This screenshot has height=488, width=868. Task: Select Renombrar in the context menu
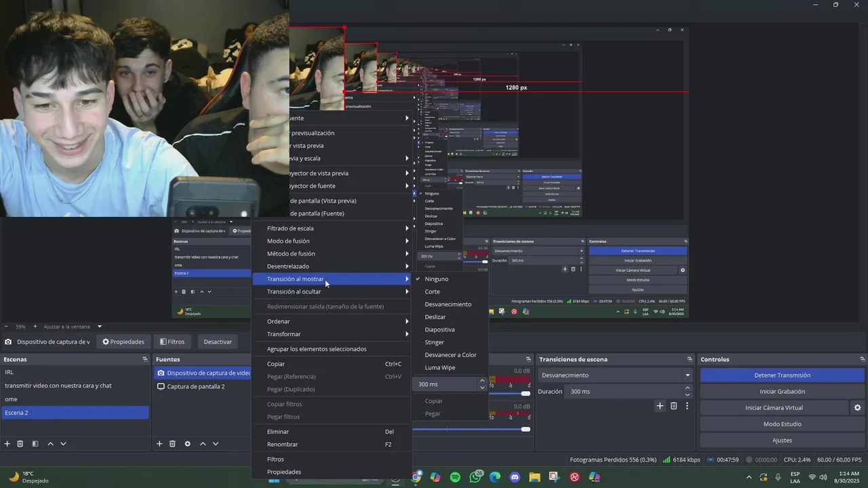pos(332,445)
